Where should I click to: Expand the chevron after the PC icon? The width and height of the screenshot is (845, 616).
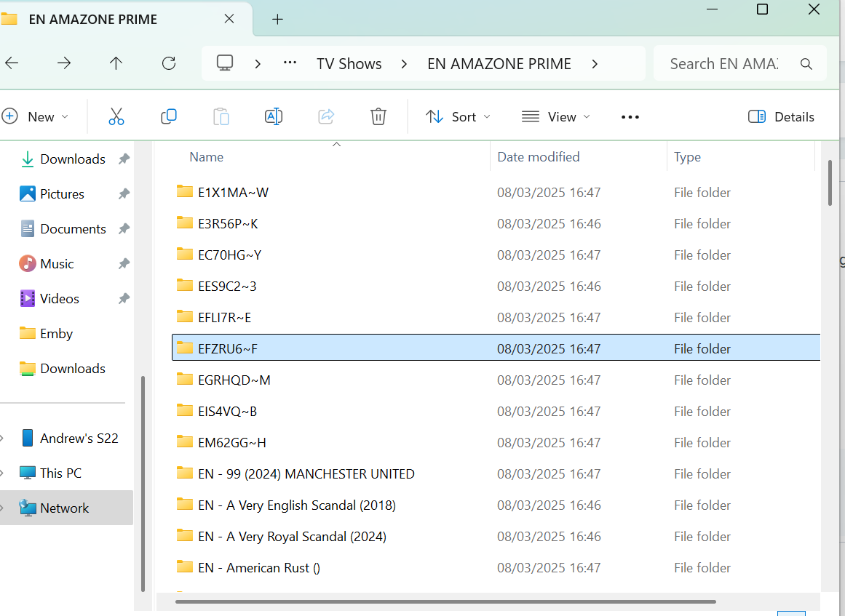point(258,64)
